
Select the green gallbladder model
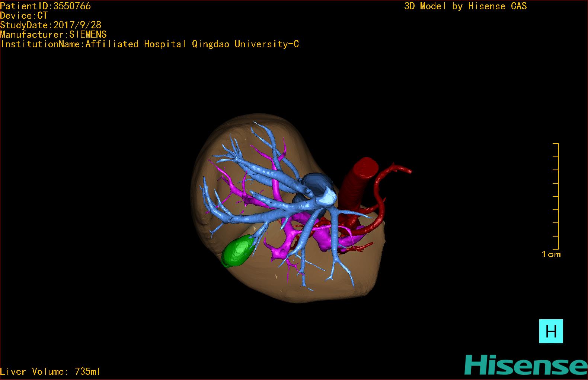coord(237,251)
